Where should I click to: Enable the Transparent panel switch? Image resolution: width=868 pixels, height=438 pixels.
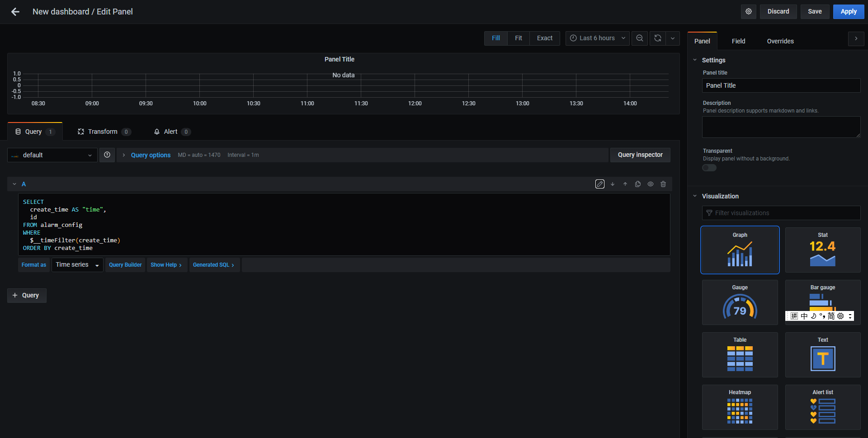click(709, 168)
